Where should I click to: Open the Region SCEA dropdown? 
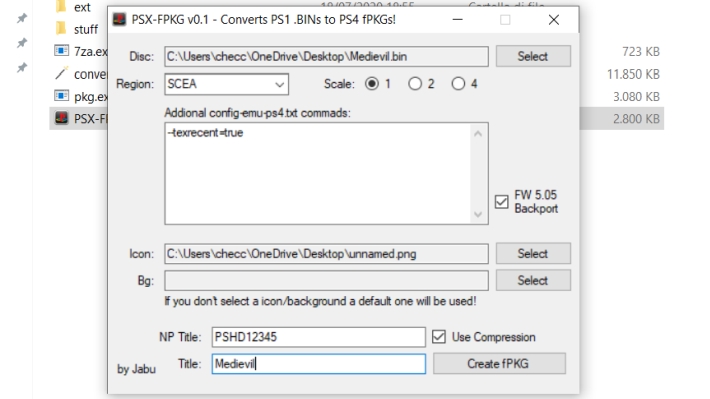[226, 84]
